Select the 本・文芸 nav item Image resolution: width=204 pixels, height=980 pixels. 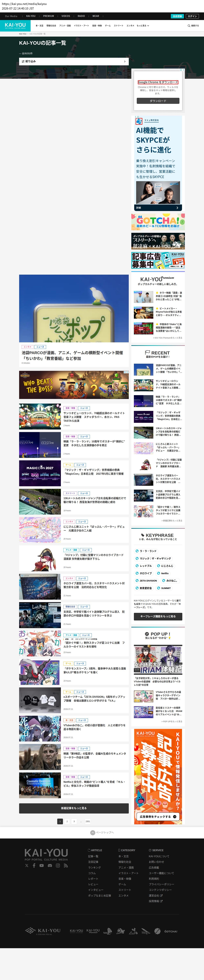(40, 26)
